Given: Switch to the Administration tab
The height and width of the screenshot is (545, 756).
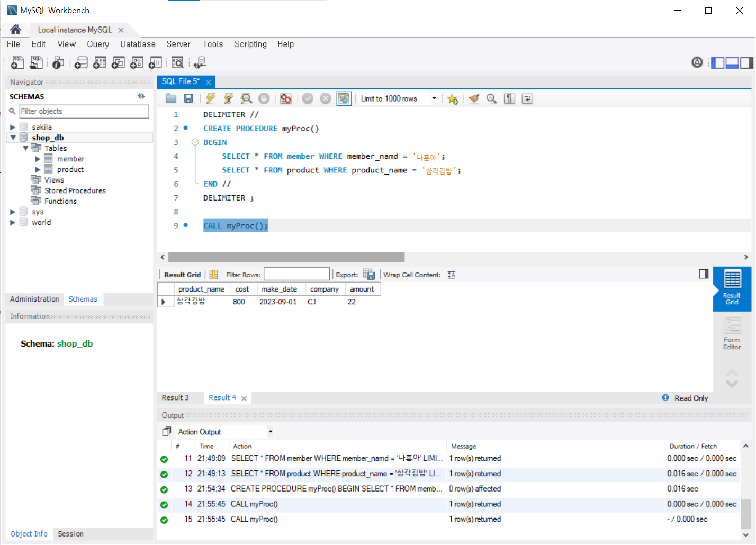Looking at the screenshot, I should [34, 299].
